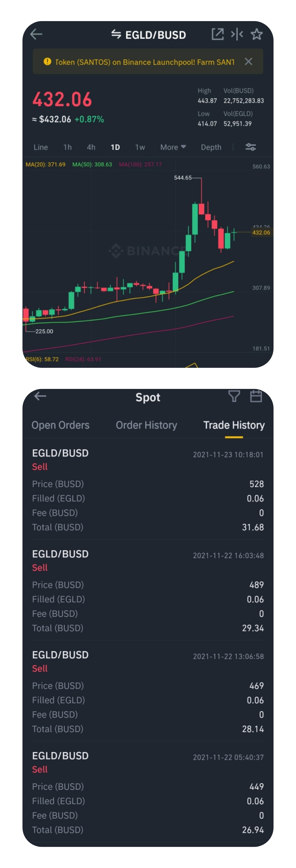
Task: Select the 1w chart interval
Action: click(x=140, y=147)
